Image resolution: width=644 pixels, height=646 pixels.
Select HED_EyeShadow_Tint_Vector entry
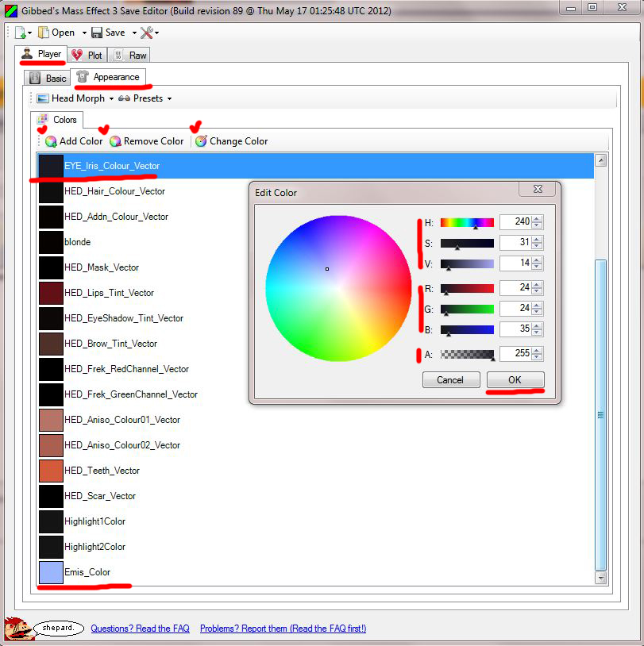[124, 318]
